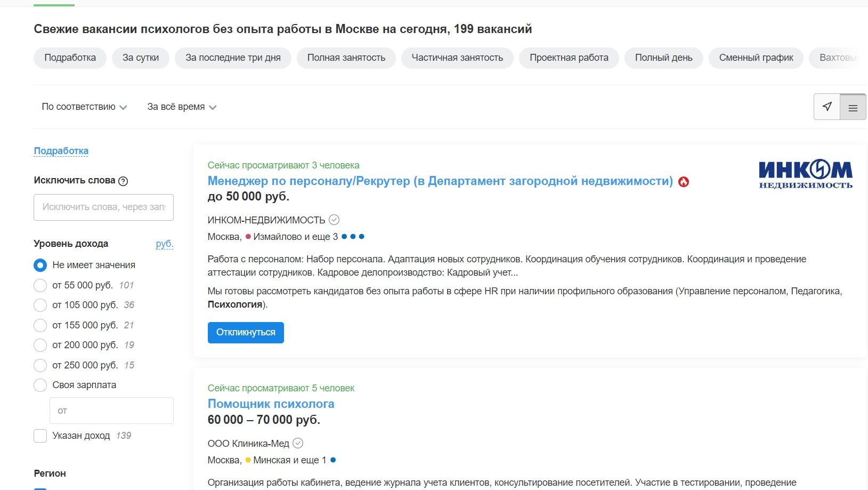Apply the Проектная работа filter chip
The height and width of the screenshot is (490, 868).
point(569,58)
